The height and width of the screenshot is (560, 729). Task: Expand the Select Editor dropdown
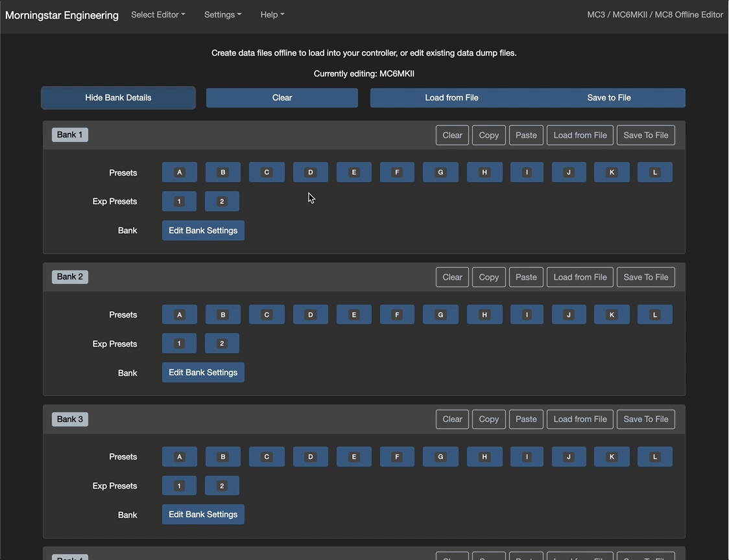coord(158,15)
